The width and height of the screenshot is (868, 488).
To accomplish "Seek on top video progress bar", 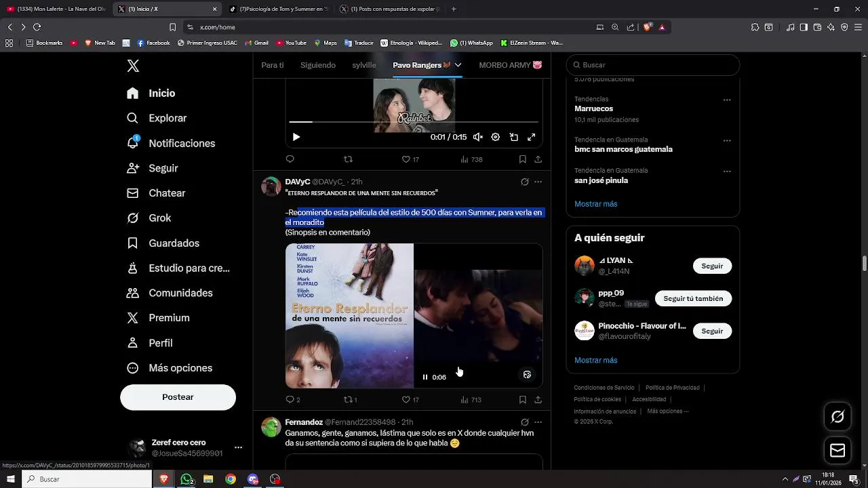I will click(414, 122).
